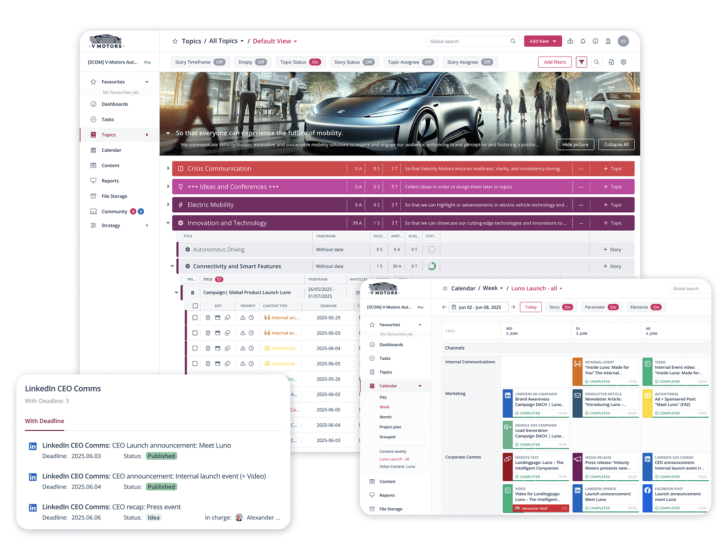Duplicate the first content row using copy icon

point(228,317)
